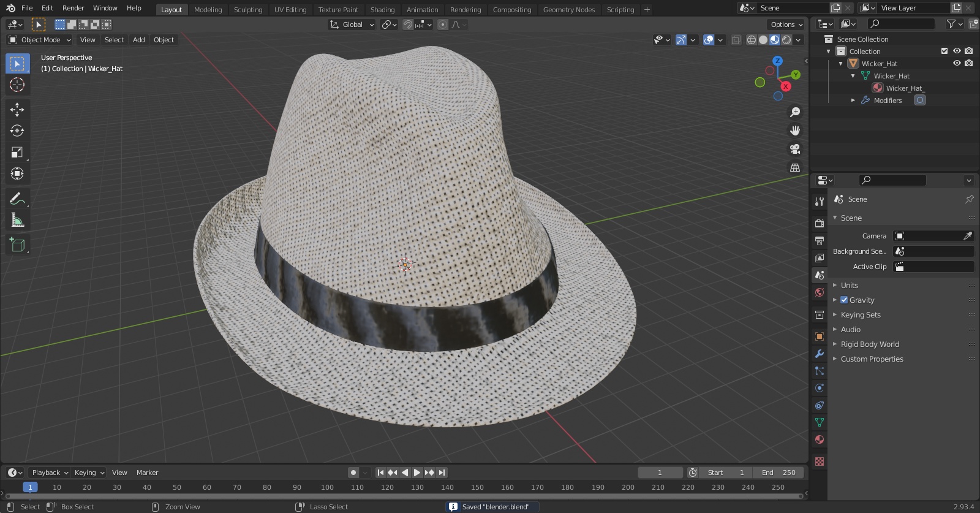Open the Object Mode dropdown
This screenshot has width=980, height=513.
(40, 40)
